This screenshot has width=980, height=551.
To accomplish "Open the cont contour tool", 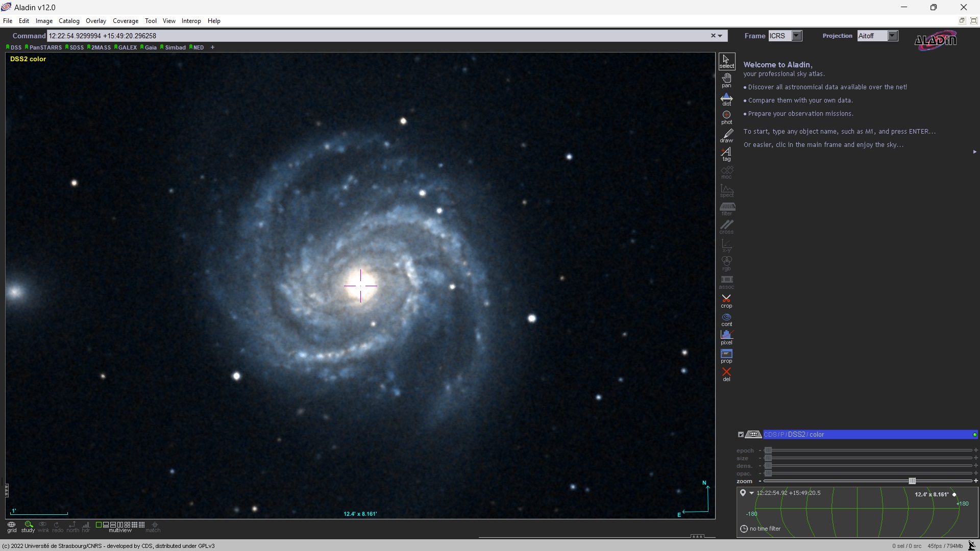I will [x=726, y=319].
